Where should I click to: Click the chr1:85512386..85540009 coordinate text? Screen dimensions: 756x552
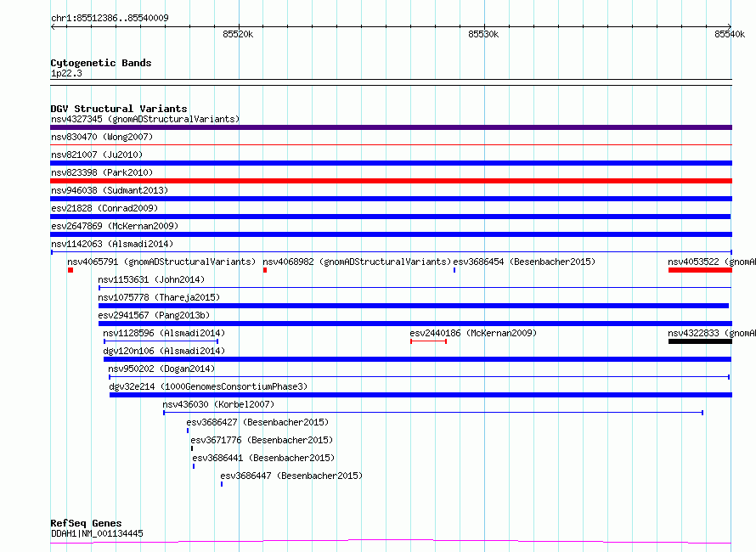[110, 18]
